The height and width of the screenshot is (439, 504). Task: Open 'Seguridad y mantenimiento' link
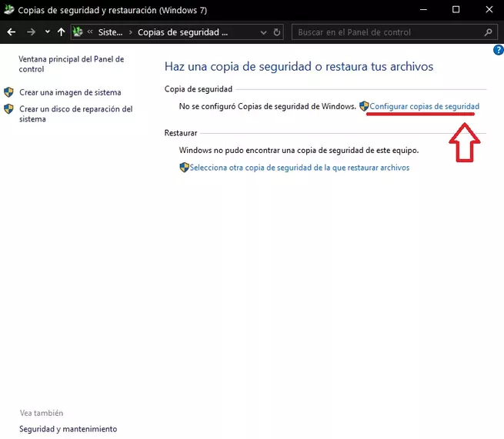point(68,429)
